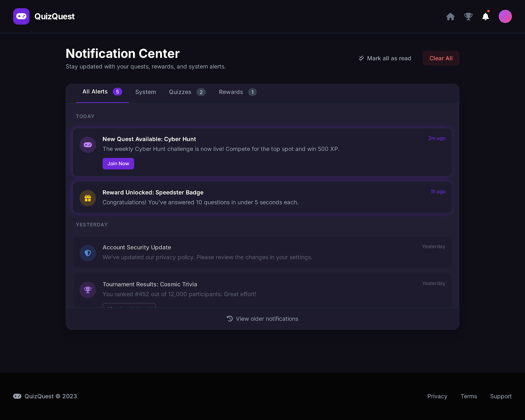
Task: View the Rewards tab
Action: point(231,92)
